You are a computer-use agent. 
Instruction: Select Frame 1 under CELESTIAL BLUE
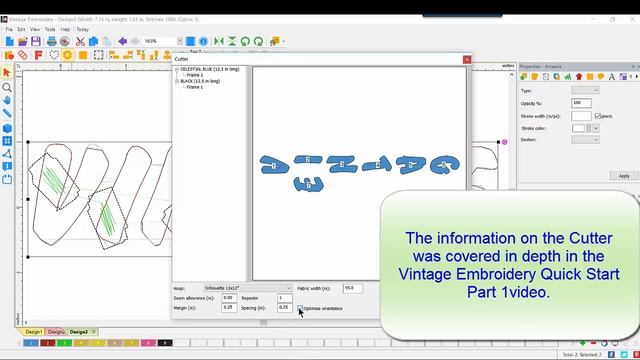coord(195,75)
